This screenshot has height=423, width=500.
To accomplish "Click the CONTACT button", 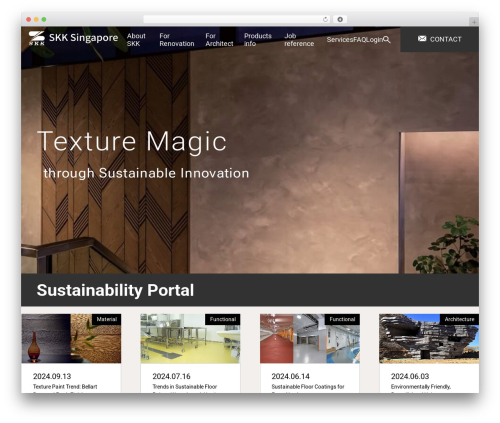I will [x=439, y=39].
